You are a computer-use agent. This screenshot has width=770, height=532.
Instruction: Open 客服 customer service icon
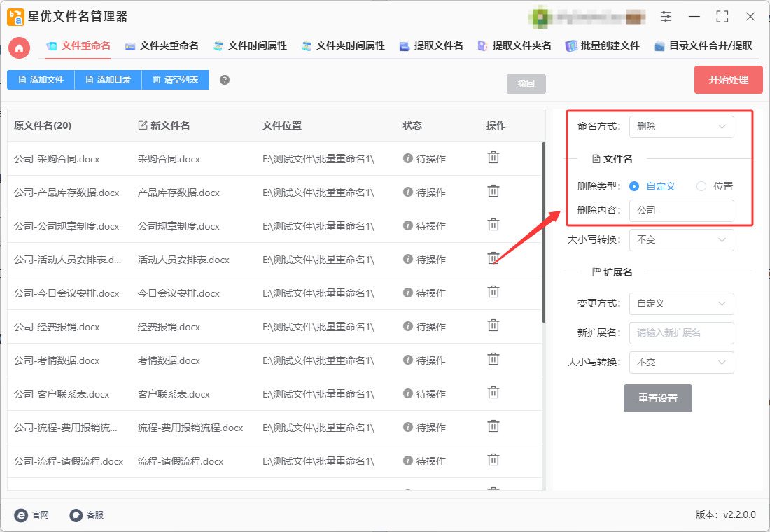pyautogui.click(x=76, y=514)
